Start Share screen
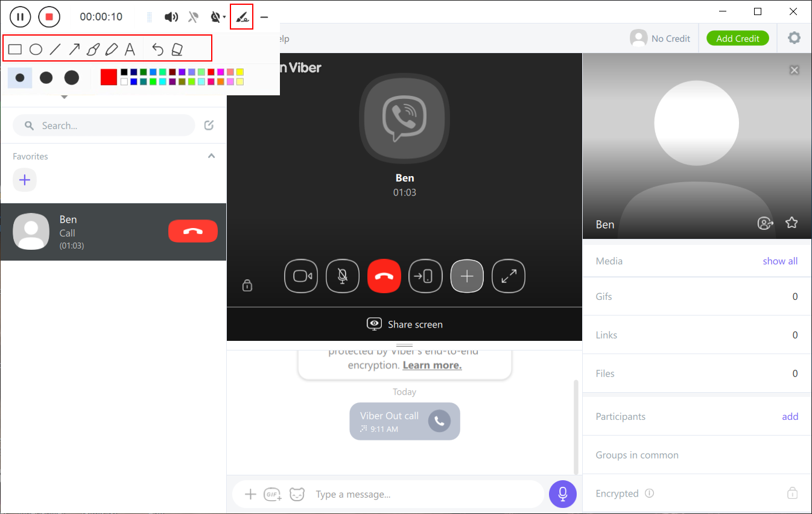This screenshot has height=514, width=812. click(x=405, y=324)
